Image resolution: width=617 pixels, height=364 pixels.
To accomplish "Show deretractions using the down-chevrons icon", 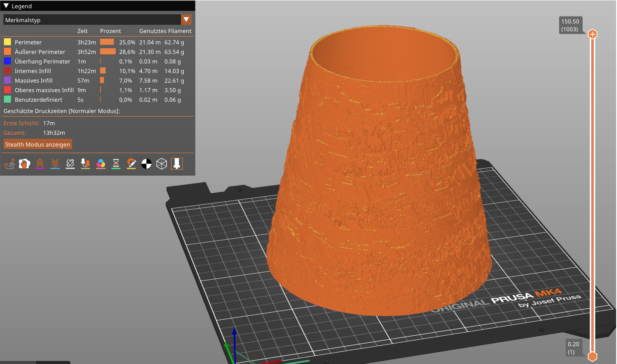I will [55, 164].
